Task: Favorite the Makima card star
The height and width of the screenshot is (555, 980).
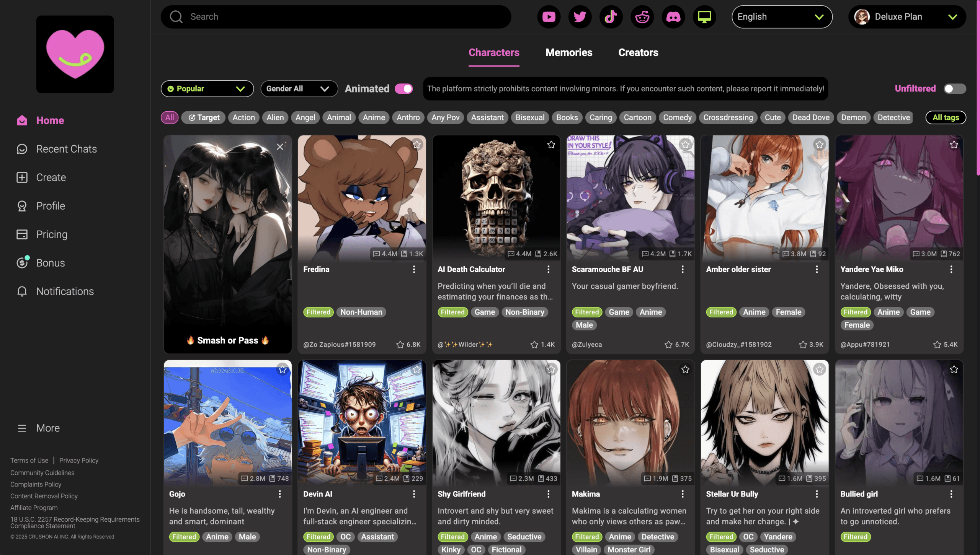Action: point(686,369)
